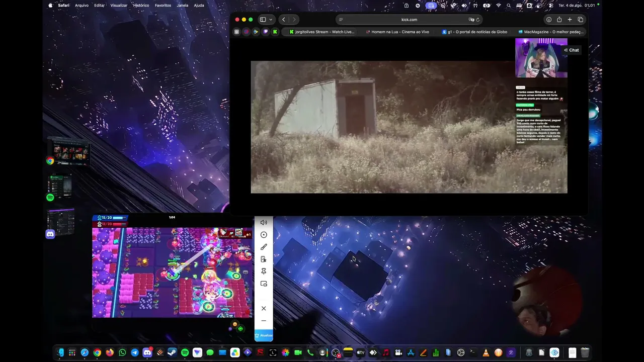This screenshot has width=644, height=362.
Task: Open Google Chrome from the Dock
Action: tap(97, 352)
